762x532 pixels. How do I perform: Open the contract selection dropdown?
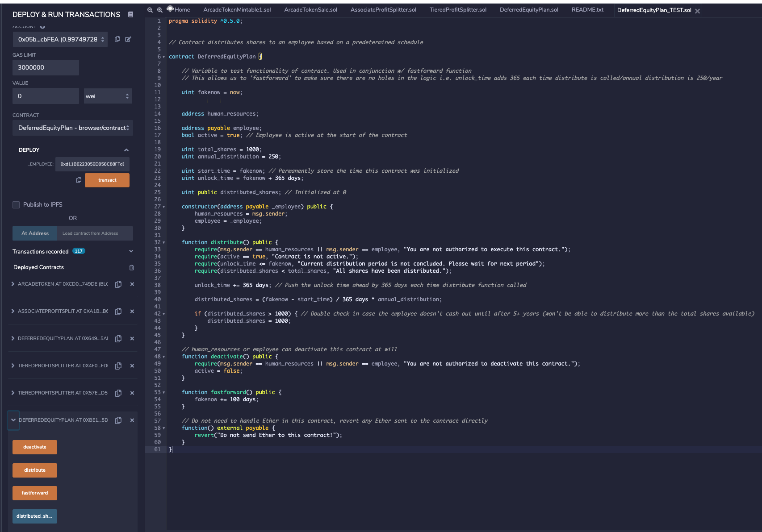(73, 128)
